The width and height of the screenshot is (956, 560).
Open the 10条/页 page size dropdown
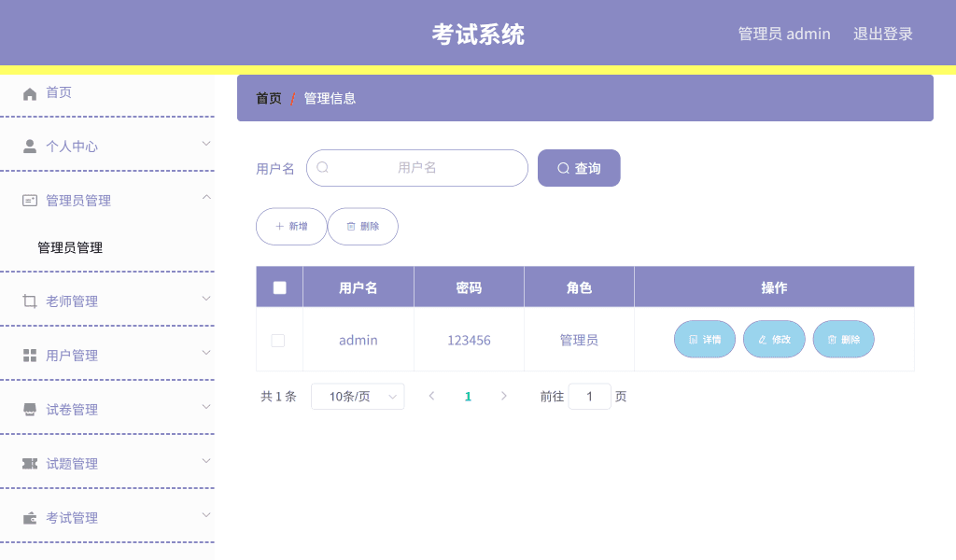point(358,396)
